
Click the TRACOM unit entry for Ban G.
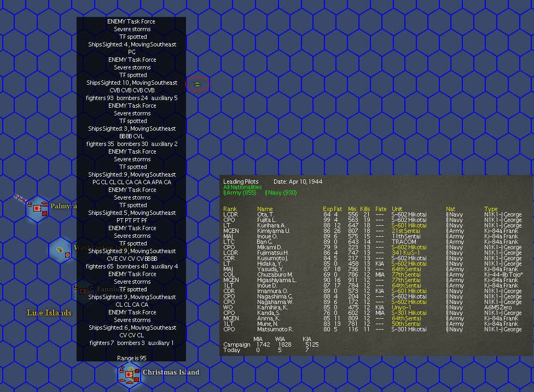point(404,242)
